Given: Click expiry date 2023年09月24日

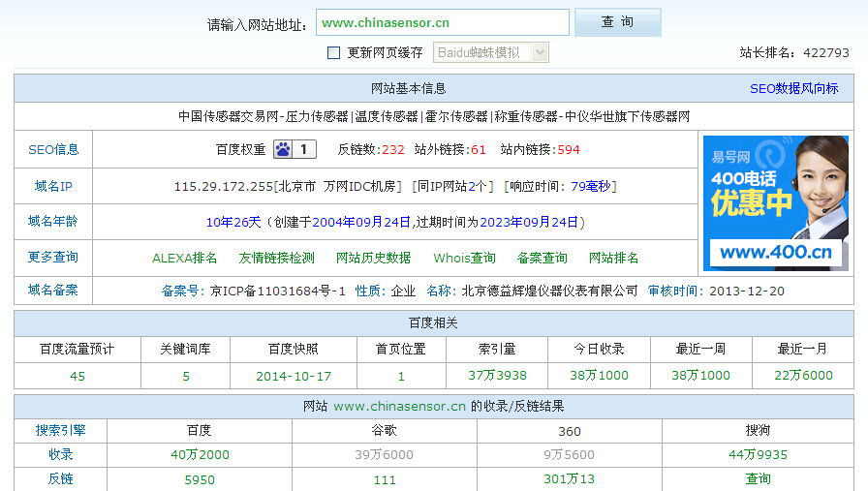Looking at the screenshot, I should (x=529, y=223).
